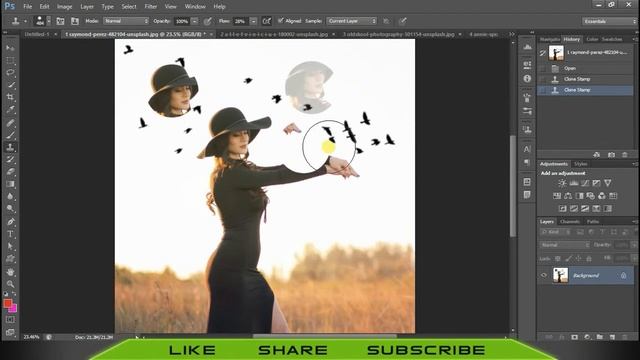Toggle lock position in Layers panel
This screenshot has width=640, height=360.
[578, 259]
